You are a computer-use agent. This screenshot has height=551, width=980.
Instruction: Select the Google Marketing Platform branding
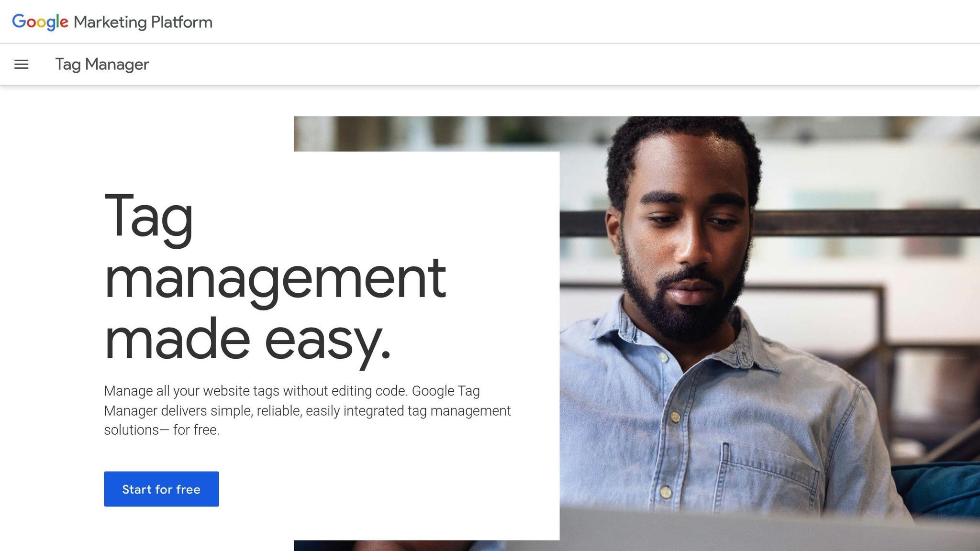tap(111, 22)
